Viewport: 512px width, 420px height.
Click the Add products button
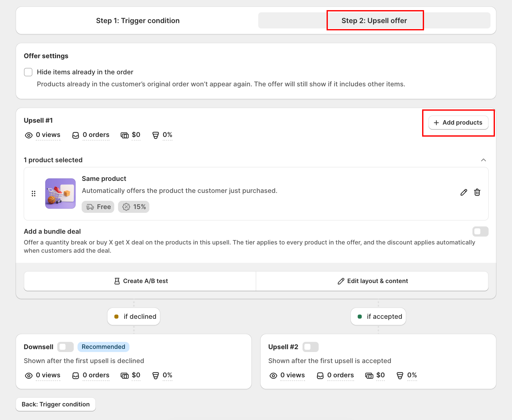click(458, 123)
